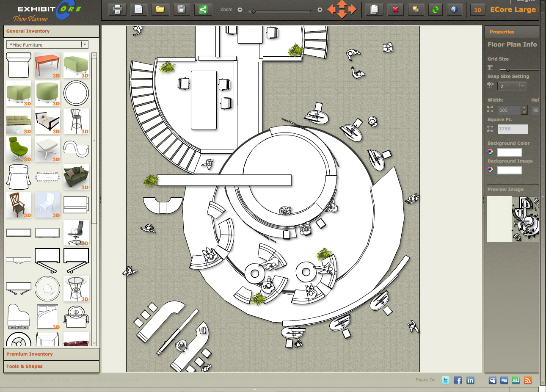Image resolution: width=546 pixels, height=392 pixels.
Task: Increase Width with the stepper up arrow
Action: (524, 108)
